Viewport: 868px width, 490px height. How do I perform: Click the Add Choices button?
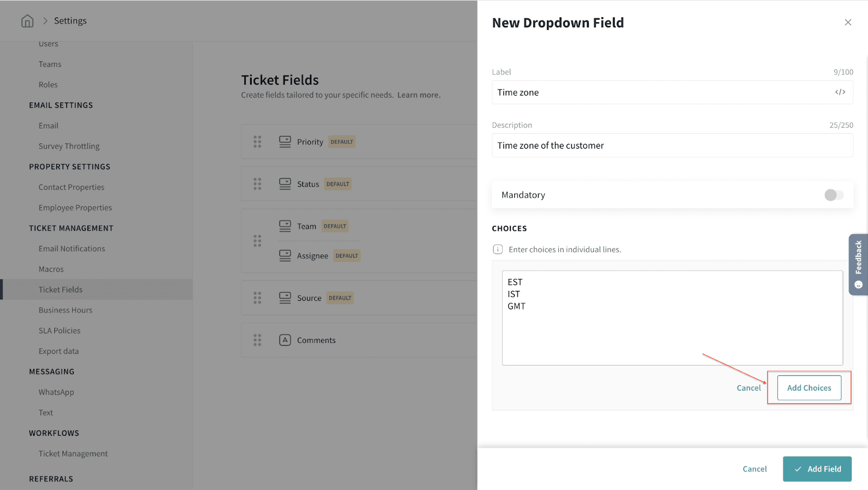tap(809, 388)
